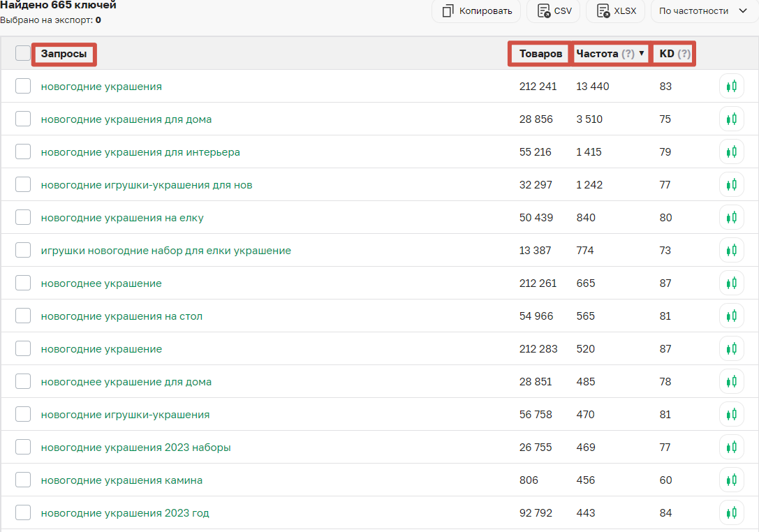This screenshot has height=532, width=759.
Task: Open chart icon for новогоднее украшение row
Action: (731, 283)
